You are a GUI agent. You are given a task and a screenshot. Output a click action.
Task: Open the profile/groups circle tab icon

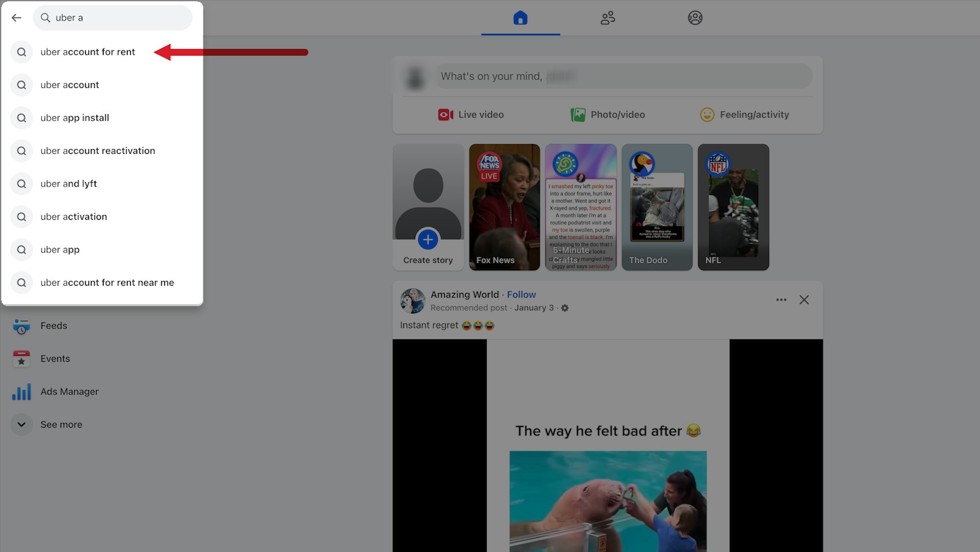(x=695, y=18)
